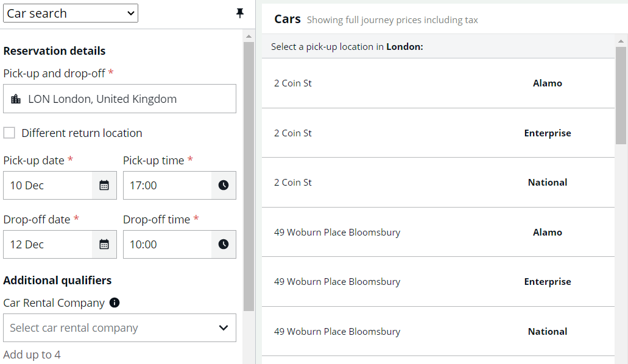Open the drop-off date calendar icon
The image size is (628, 364).
point(104,244)
